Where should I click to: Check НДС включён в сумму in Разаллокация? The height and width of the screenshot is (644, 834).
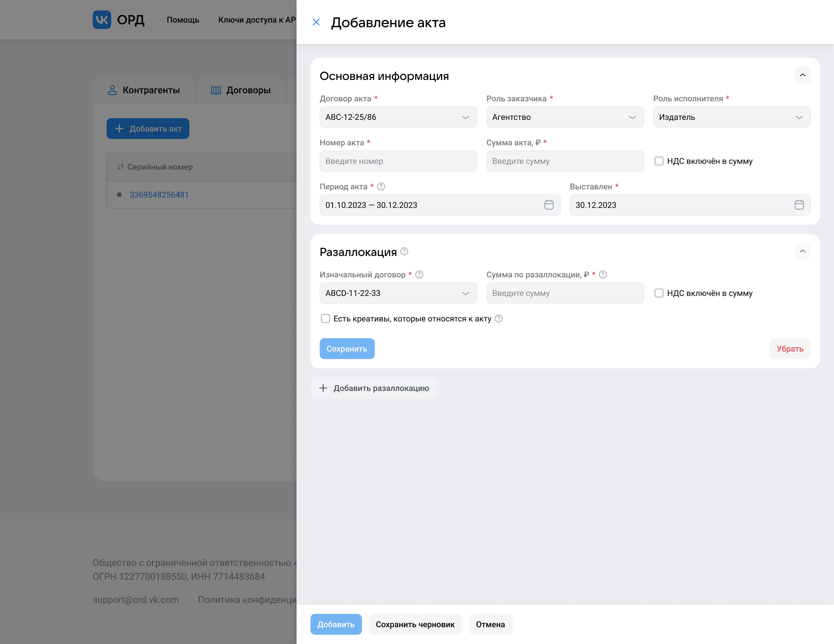[659, 293]
